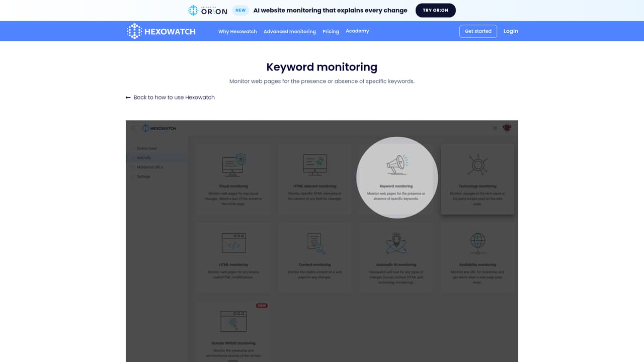Select Events Feed in the screenshot sidebar
The width and height of the screenshot is (644, 362).
tap(146, 148)
